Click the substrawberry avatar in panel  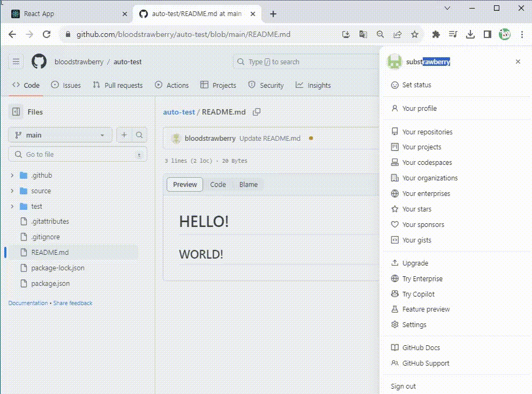(x=394, y=62)
